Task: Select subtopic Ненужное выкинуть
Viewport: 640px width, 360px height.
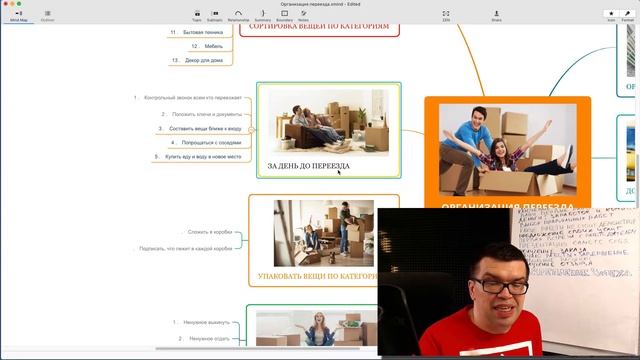Action: click(207, 322)
